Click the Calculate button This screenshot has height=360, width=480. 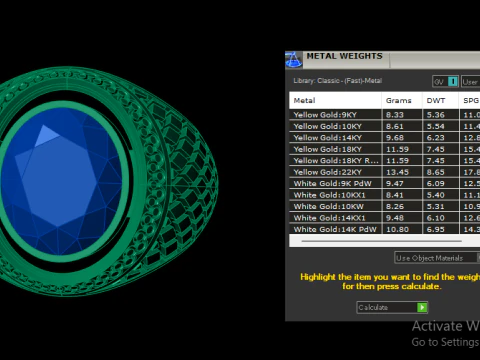392,307
